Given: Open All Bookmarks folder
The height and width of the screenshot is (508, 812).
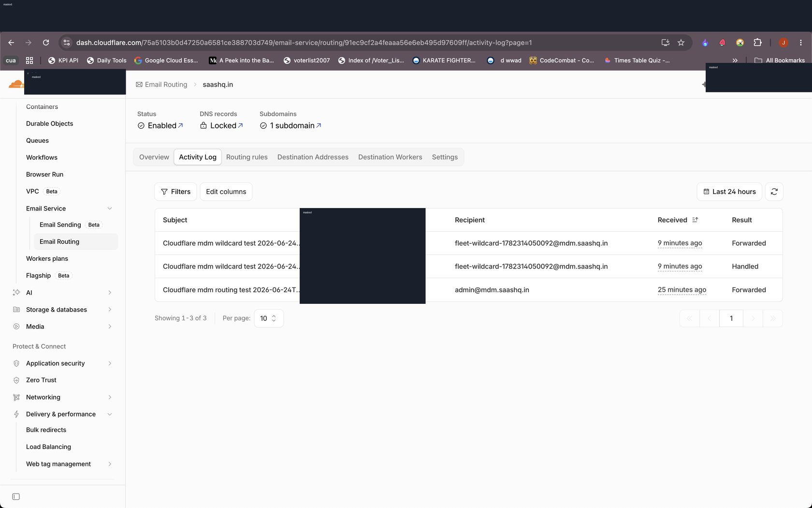Looking at the screenshot, I should point(780,60).
